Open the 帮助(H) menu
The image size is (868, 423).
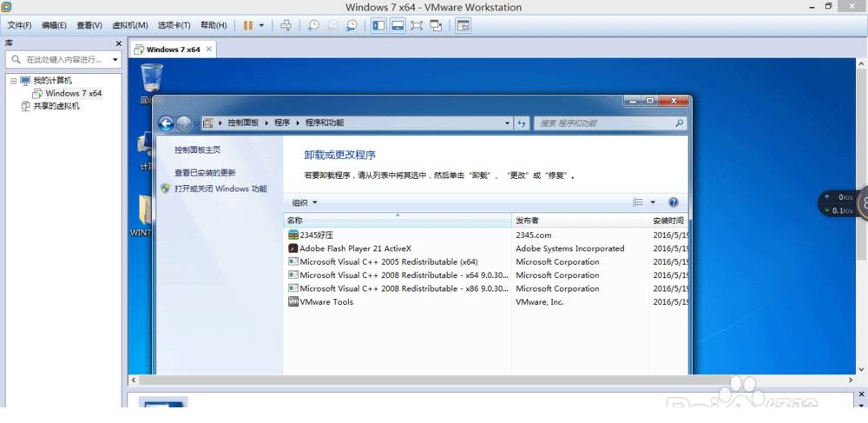click(214, 25)
